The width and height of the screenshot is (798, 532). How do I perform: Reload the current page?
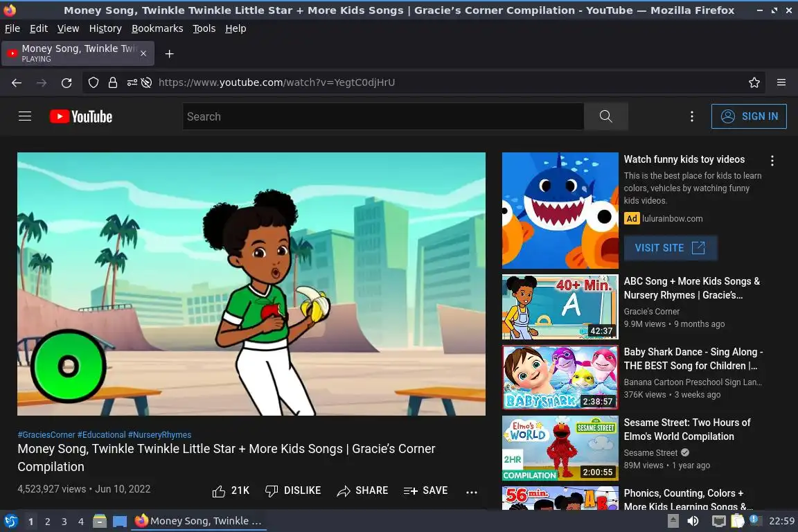tap(66, 82)
